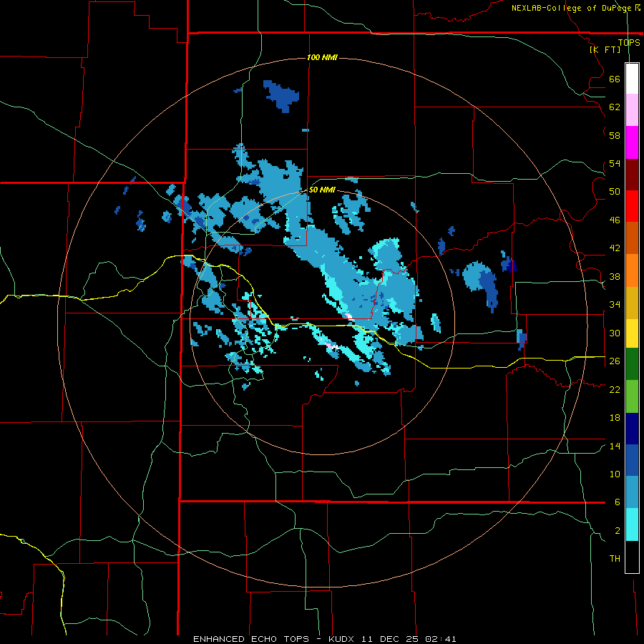Pick the dark green legend swatch
This screenshot has height=644, width=644.
pyautogui.click(x=632, y=364)
